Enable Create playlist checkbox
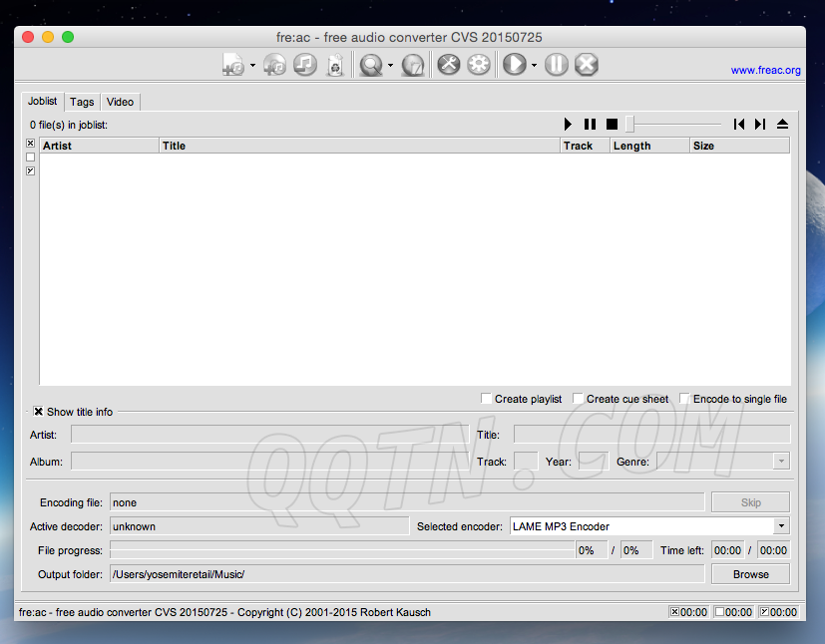Viewport: 825px width, 644px height. click(487, 399)
